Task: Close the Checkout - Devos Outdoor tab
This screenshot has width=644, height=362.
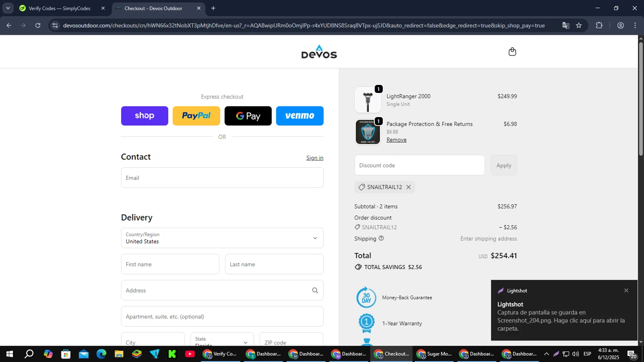Action: pyautogui.click(x=199, y=8)
